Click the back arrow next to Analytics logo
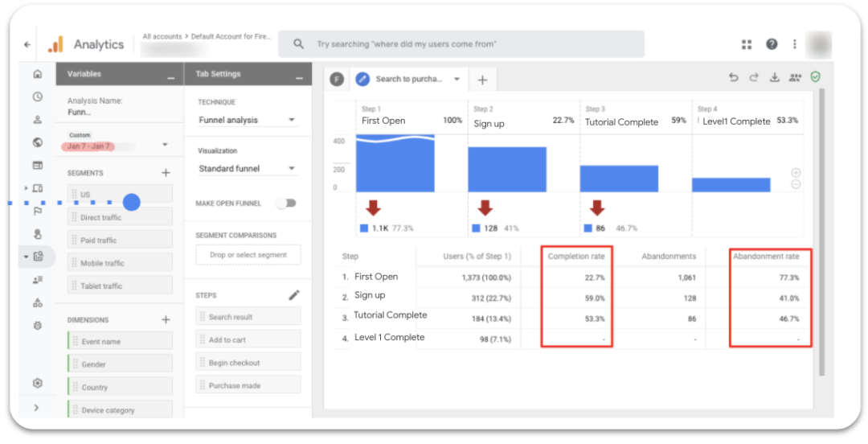Viewport: 868px width, 444px height. [x=27, y=45]
